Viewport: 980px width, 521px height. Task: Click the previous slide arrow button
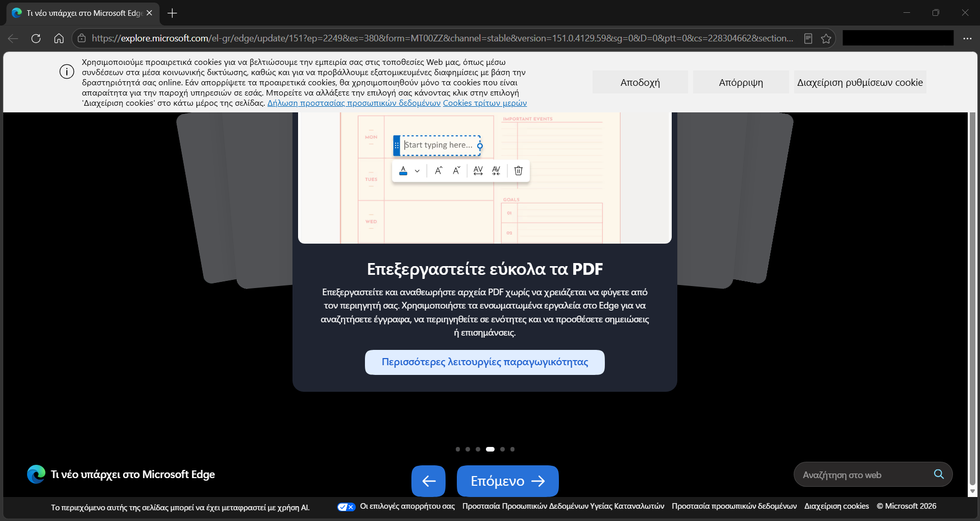tap(429, 481)
